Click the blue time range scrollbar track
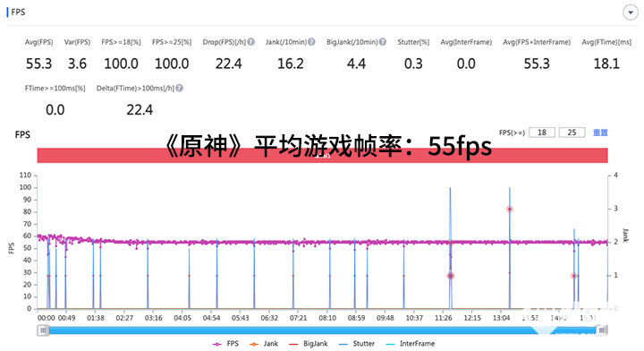644x351 pixels. 322,330
